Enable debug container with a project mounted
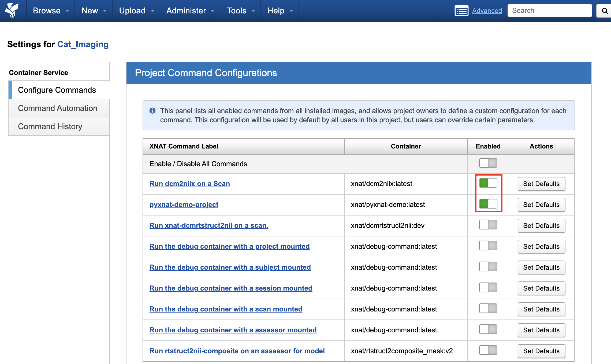611x364 pixels. click(x=488, y=246)
